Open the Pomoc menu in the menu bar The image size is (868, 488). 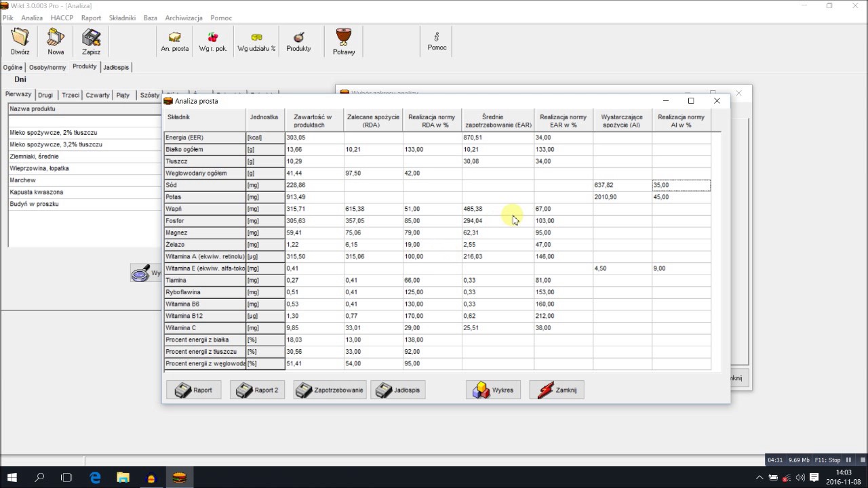pyautogui.click(x=221, y=18)
